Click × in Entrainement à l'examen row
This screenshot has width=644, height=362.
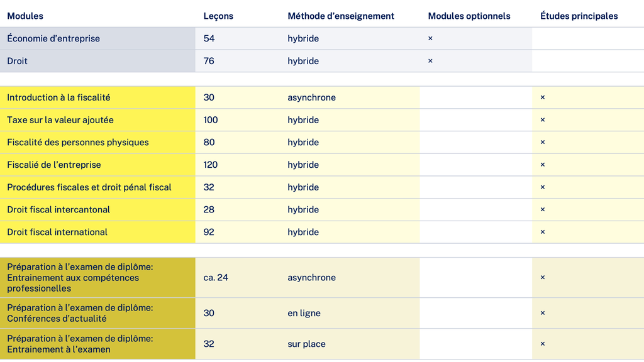542,344
